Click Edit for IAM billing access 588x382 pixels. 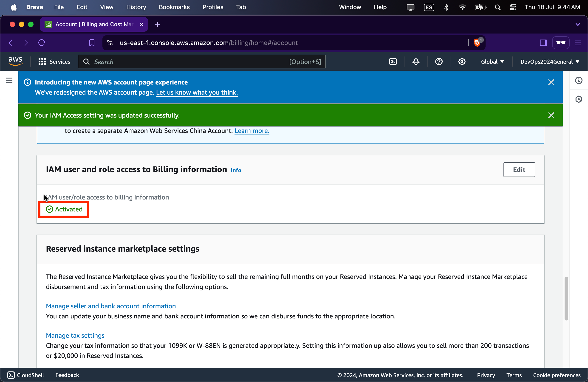pyautogui.click(x=519, y=170)
